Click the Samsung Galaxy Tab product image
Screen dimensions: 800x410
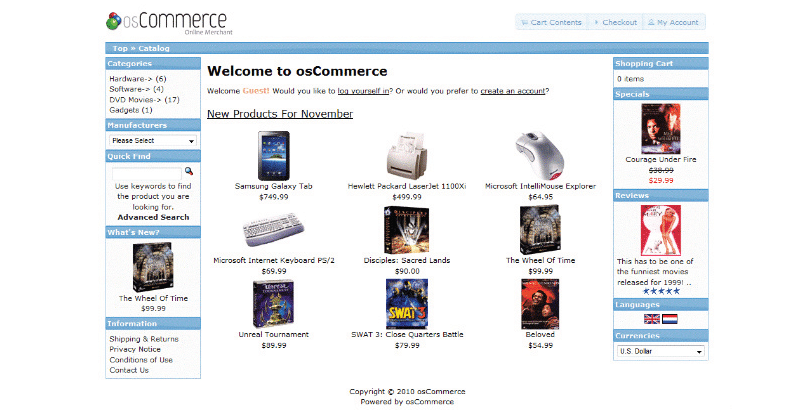pos(274,156)
